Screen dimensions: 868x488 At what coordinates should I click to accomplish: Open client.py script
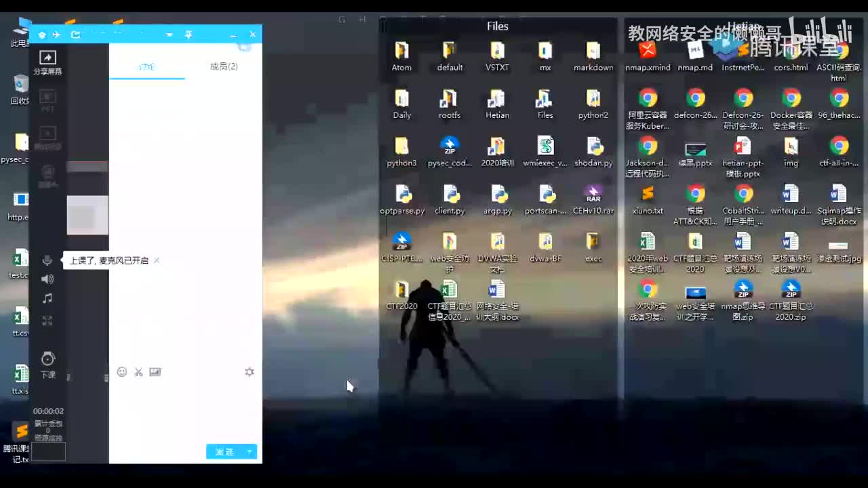450,201
